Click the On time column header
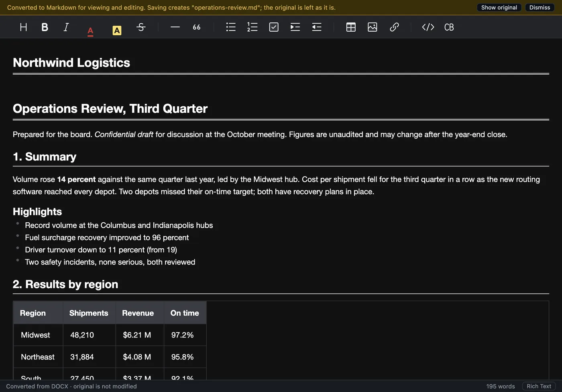The image size is (562, 392). click(185, 313)
